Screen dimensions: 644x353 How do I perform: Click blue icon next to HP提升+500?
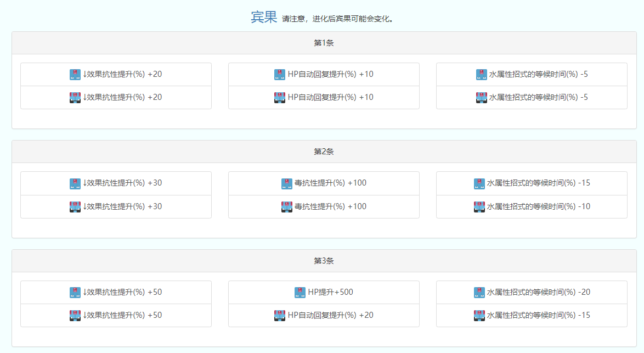pyautogui.click(x=300, y=293)
